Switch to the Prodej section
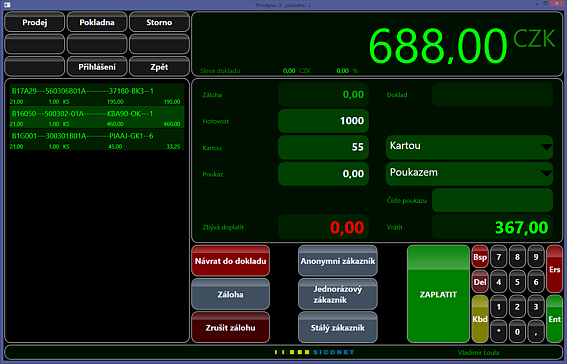The height and width of the screenshot is (364, 567). [x=35, y=22]
